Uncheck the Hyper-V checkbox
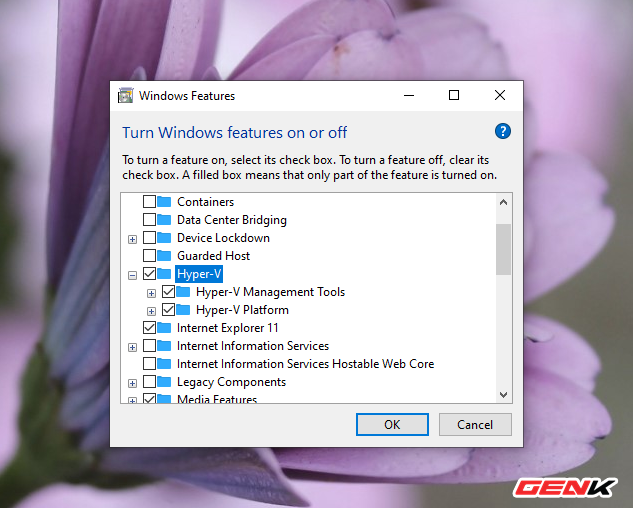Screen dimensions: 633x508 click(149, 273)
